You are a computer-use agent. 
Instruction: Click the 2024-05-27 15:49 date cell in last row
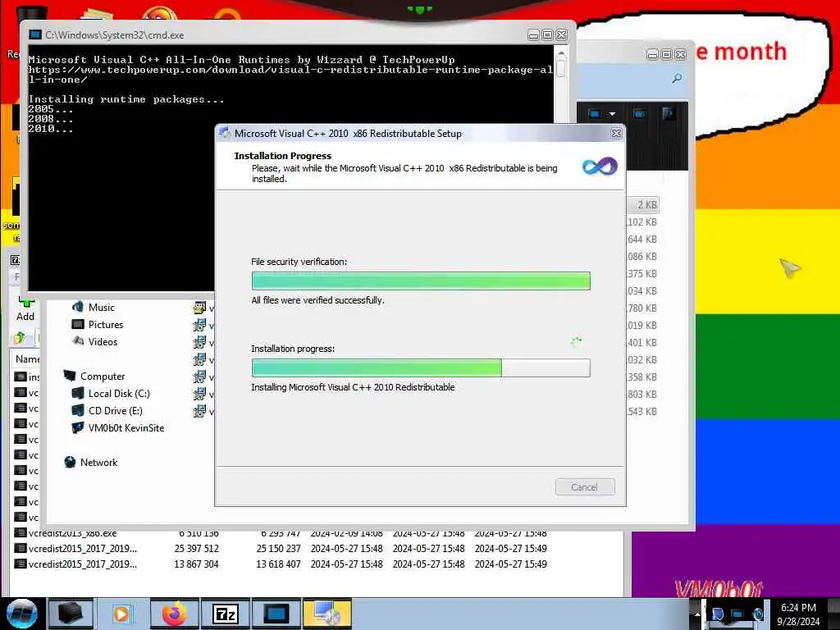coord(510,564)
